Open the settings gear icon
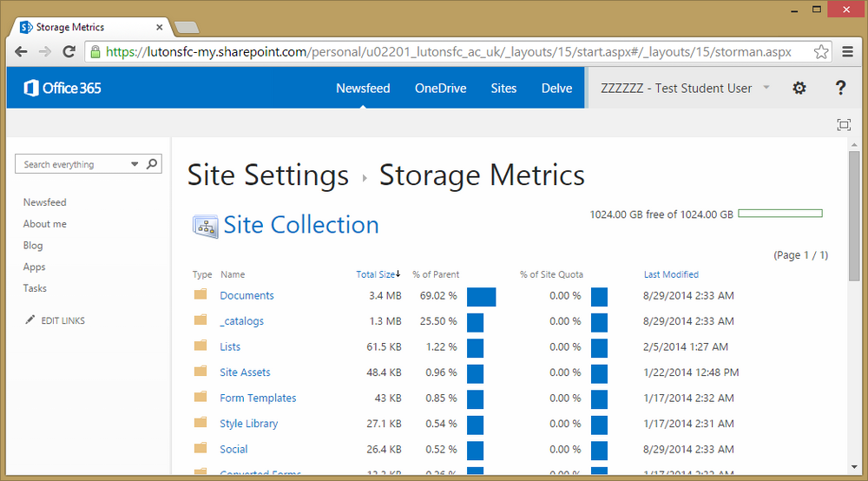Screen dimensions: 868x481 pyautogui.click(x=799, y=88)
